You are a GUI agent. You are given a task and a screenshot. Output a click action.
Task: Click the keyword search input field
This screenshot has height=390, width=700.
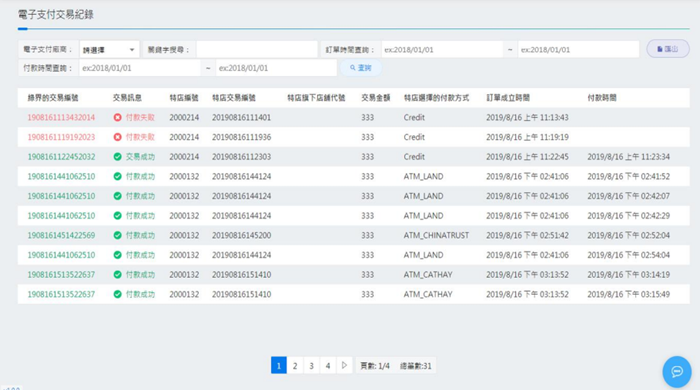click(257, 50)
